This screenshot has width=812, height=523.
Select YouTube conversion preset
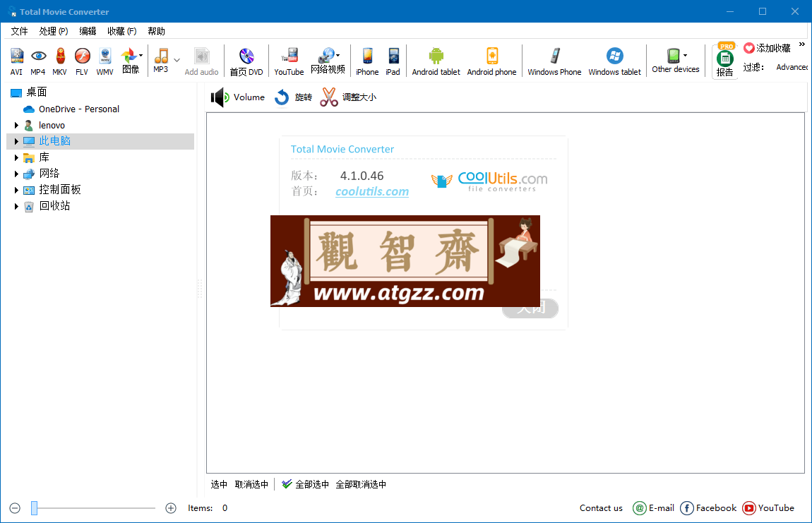(x=289, y=61)
